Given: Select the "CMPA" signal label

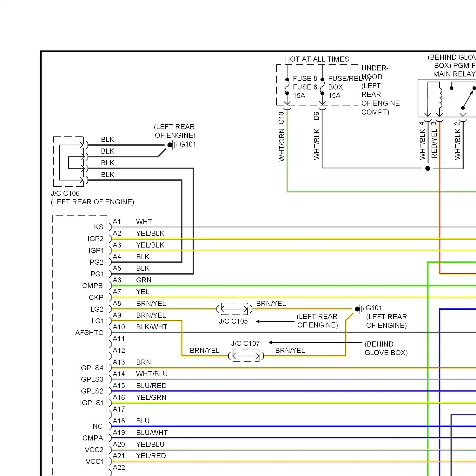Looking at the screenshot, I should point(93,438).
